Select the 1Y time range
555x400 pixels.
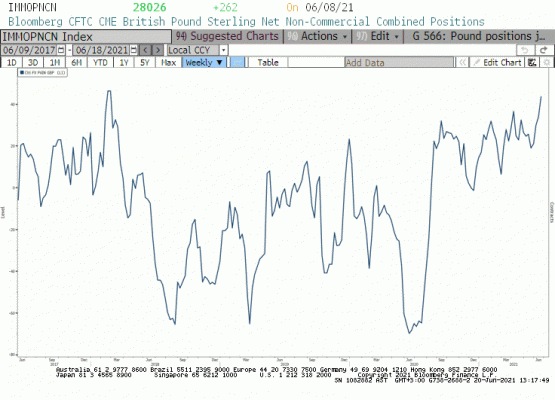coord(124,62)
